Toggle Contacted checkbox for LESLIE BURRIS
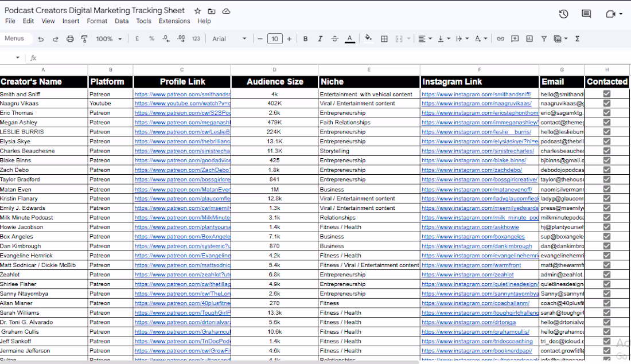The image size is (631, 364). 607,131
